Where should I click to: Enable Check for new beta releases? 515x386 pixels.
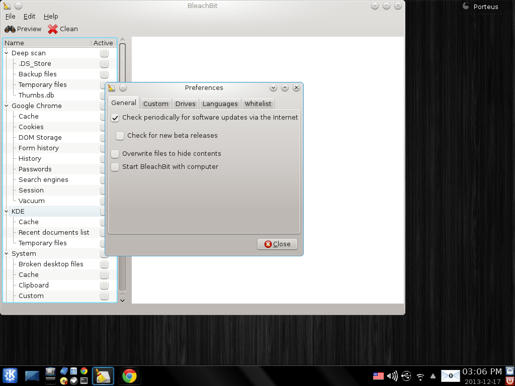click(120, 136)
